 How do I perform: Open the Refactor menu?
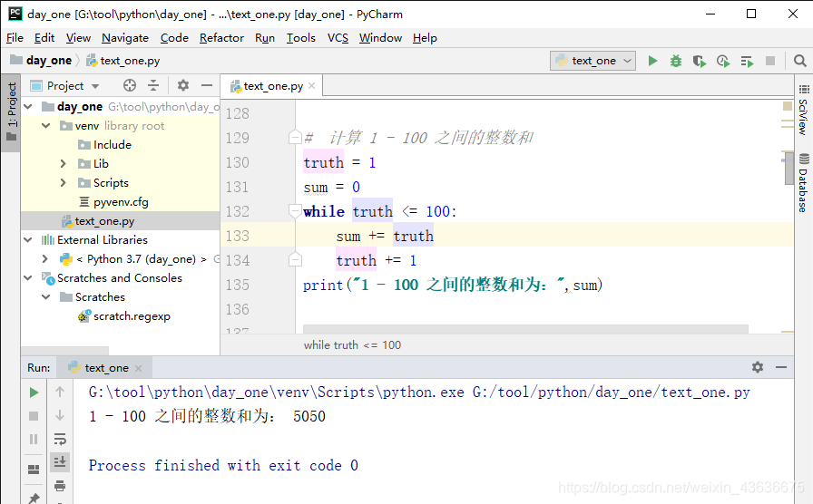221,38
